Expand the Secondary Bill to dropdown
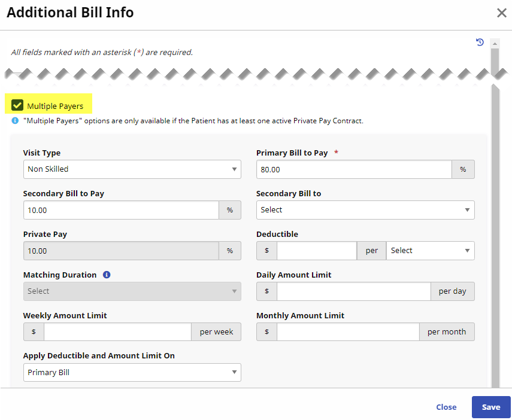This screenshot has width=512, height=420. [365, 210]
